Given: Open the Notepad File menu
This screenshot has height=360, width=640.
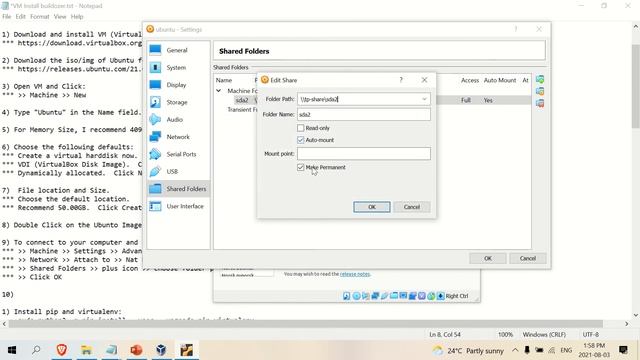Looking at the screenshot, I should pos(7,17).
